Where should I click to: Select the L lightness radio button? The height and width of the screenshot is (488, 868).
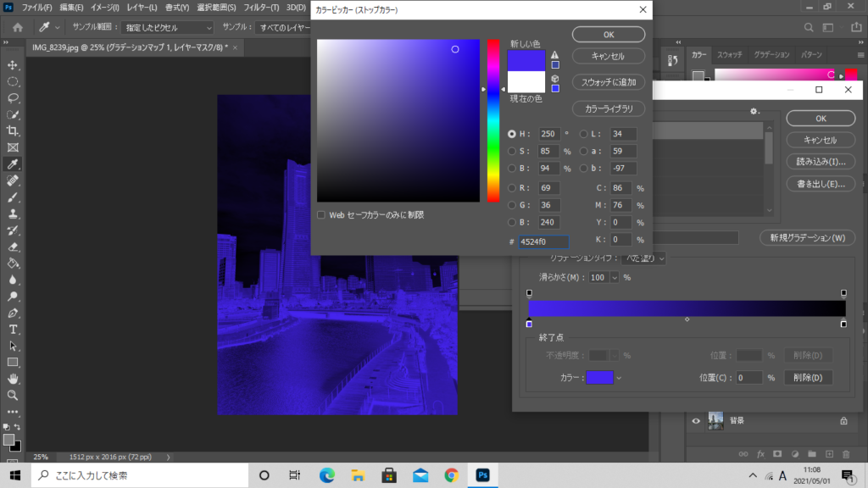(583, 134)
